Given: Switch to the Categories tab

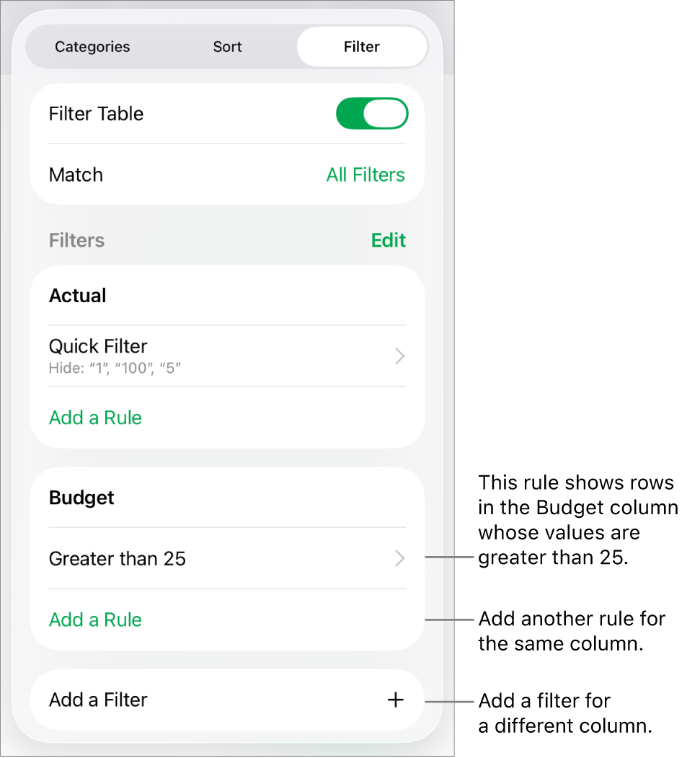Looking at the screenshot, I should tap(92, 46).
